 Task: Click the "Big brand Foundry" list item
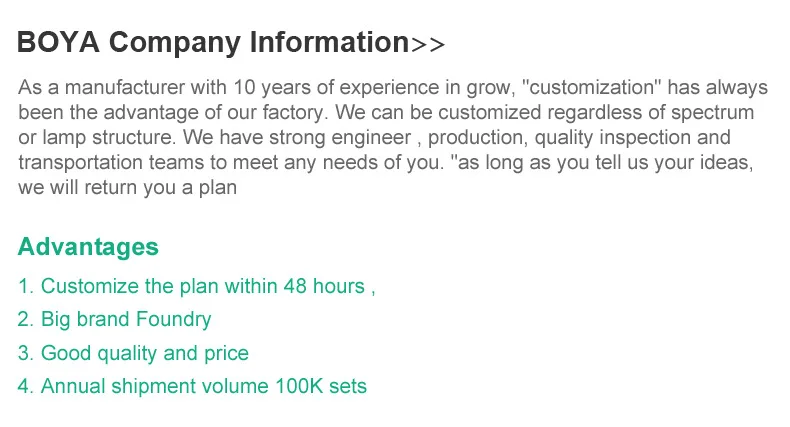115,320
